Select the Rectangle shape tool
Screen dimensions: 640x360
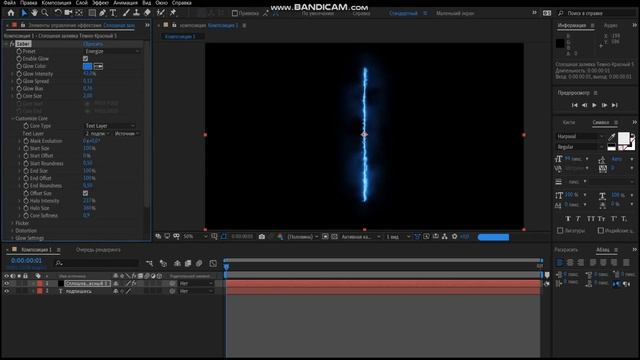[92, 13]
